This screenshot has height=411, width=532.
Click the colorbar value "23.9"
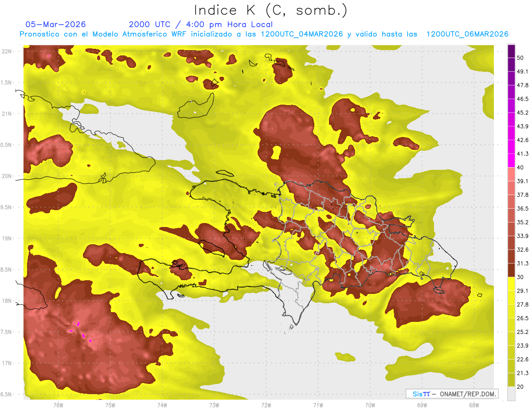click(523, 345)
